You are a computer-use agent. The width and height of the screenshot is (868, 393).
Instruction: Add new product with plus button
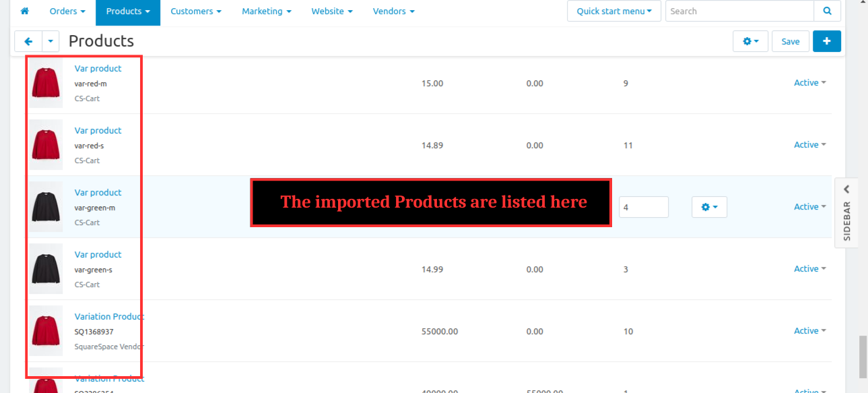(x=827, y=41)
